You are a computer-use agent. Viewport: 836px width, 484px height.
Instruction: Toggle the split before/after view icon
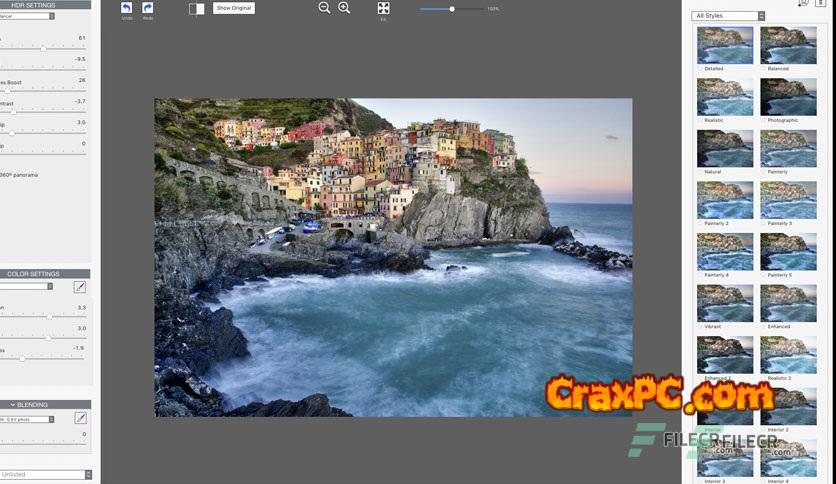pyautogui.click(x=196, y=9)
